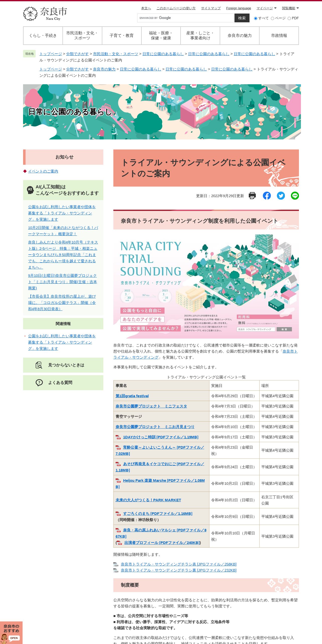Image resolution: width=322 pixels, height=644 pixels.
Task: Select the PDF search radio button
Action: pyautogui.click(x=289, y=18)
